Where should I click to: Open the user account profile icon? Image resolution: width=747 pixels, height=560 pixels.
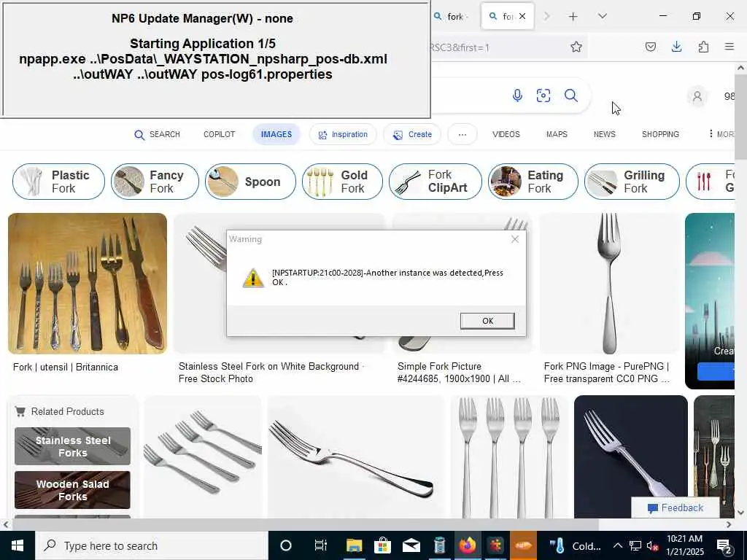(x=697, y=97)
